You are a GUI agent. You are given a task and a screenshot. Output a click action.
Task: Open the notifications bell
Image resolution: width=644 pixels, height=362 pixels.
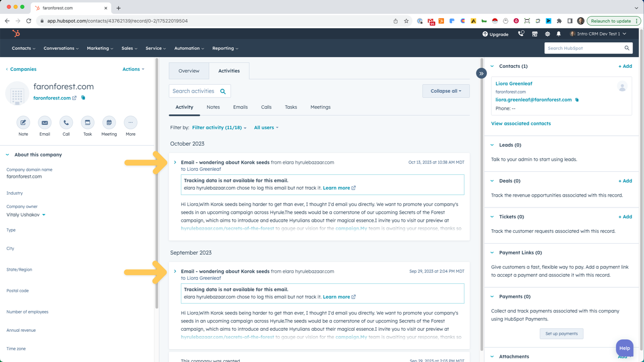coord(559,33)
